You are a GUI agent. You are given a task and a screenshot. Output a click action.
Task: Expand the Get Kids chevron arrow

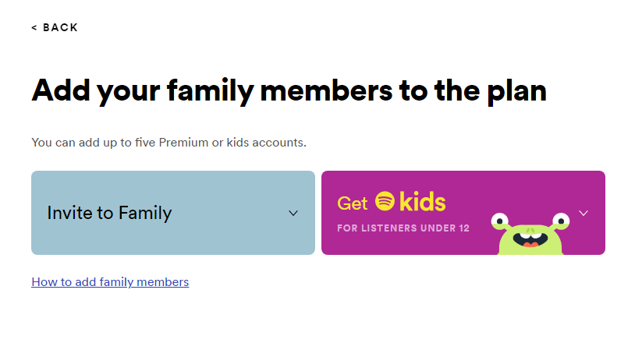[583, 213]
